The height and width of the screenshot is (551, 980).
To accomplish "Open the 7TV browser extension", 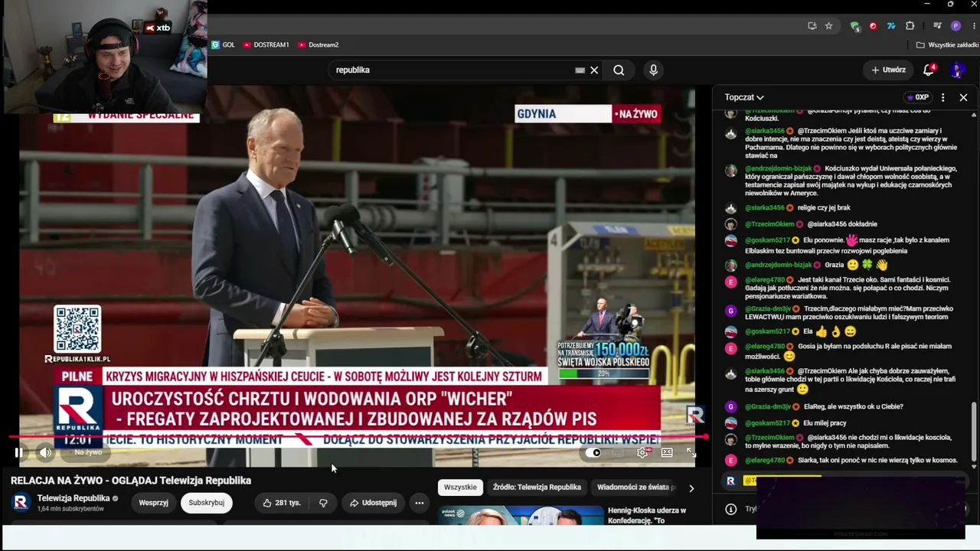I will [891, 25].
